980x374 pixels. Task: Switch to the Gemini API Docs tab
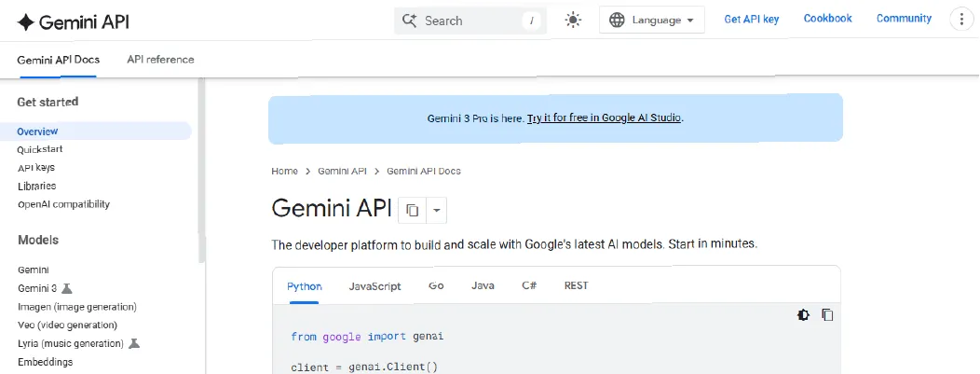[58, 60]
